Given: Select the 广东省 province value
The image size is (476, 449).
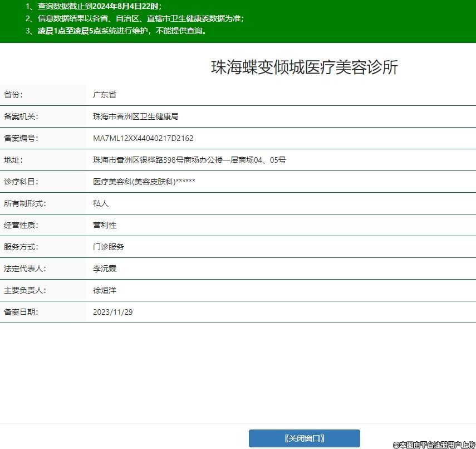Looking at the screenshot, I should point(104,95).
